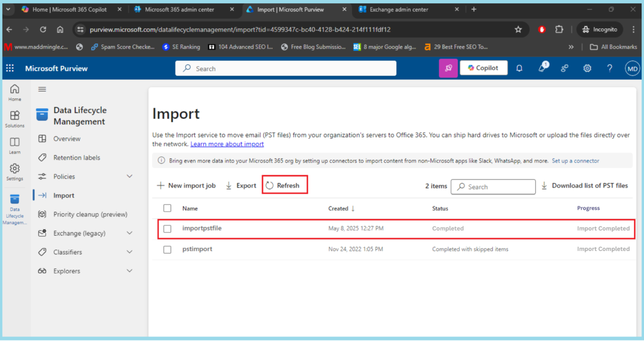The image size is (644, 341).
Task: Collapse navigation with the hamburger icon
Action: coord(42,89)
